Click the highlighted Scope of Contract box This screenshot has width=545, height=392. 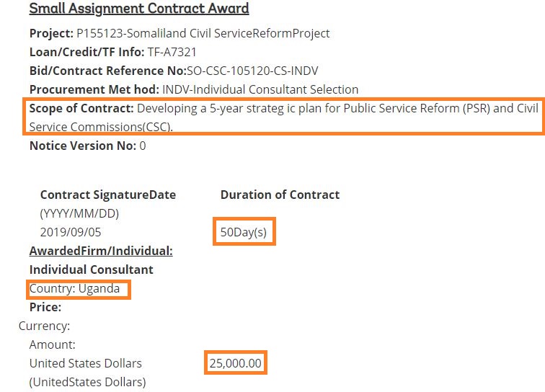click(283, 117)
